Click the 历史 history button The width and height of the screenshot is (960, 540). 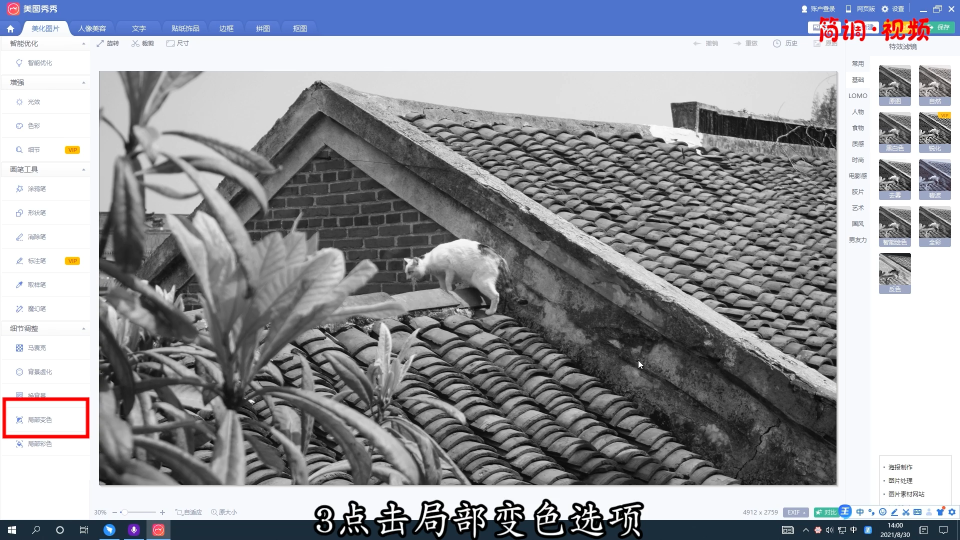(x=786, y=44)
